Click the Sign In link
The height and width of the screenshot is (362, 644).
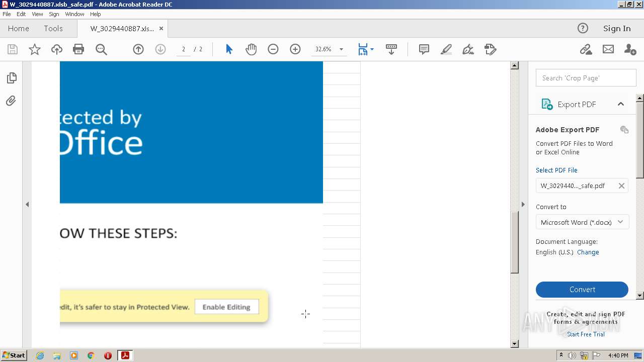(617, 29)
